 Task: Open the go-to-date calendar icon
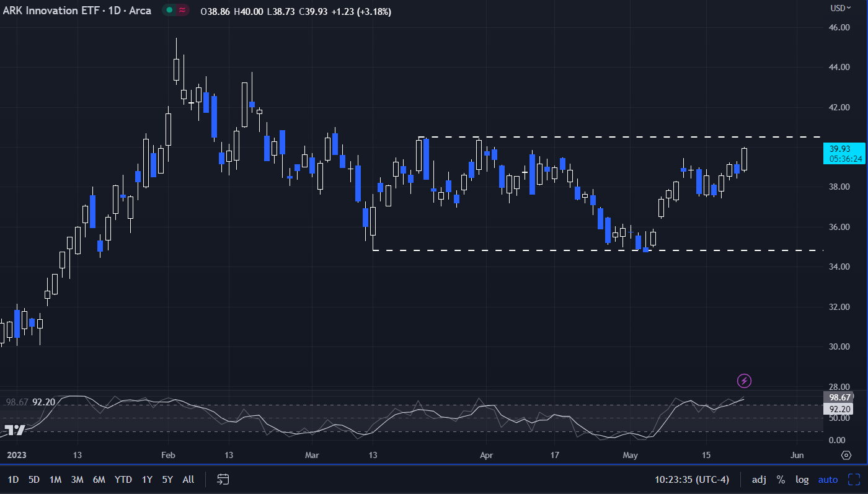224,479
